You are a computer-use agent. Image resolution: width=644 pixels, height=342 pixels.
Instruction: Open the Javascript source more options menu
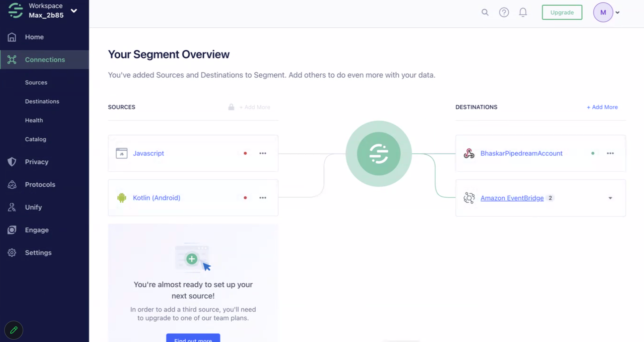point(263,153)
